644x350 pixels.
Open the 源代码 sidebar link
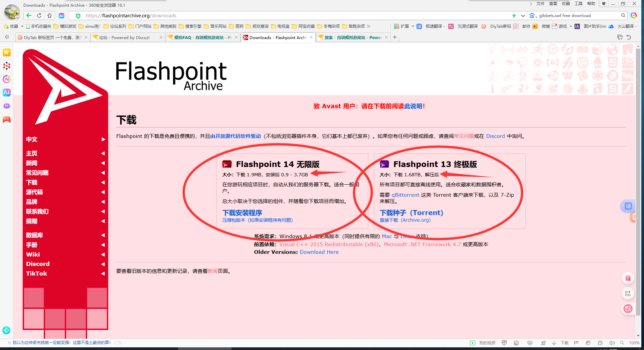[34, 192]
